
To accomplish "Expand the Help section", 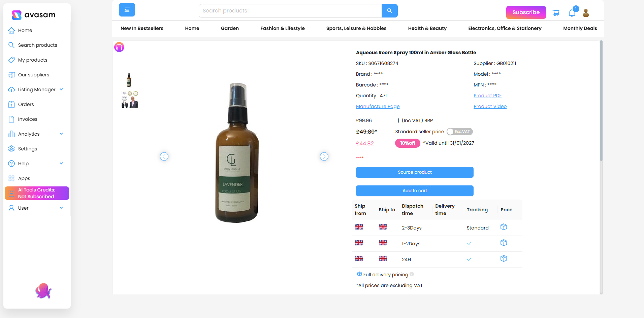I will click(x=61, y=163).
